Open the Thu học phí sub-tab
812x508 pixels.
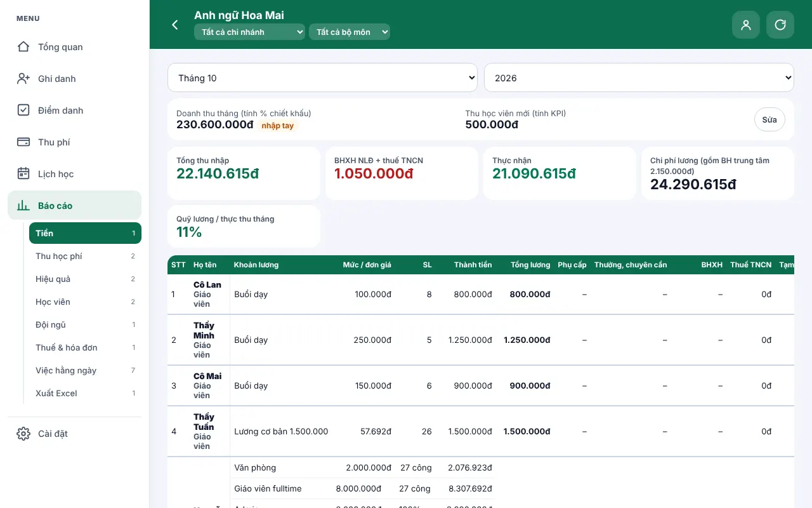[85, 256]
